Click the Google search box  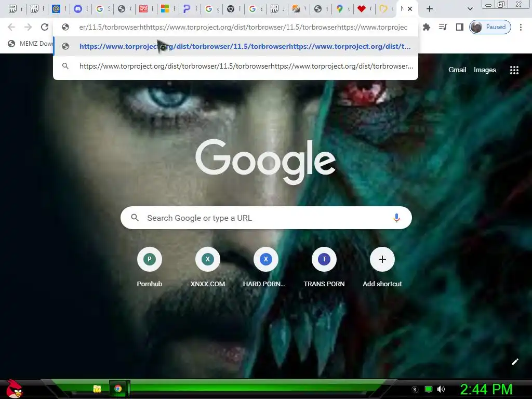[x=266, y=218]
